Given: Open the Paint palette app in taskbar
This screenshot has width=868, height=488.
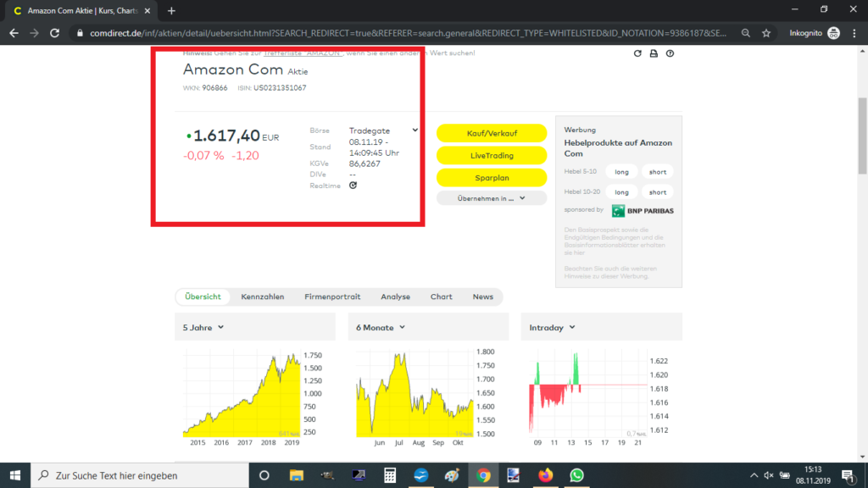Looking at the screenshot, I should [x=452, y=475].
